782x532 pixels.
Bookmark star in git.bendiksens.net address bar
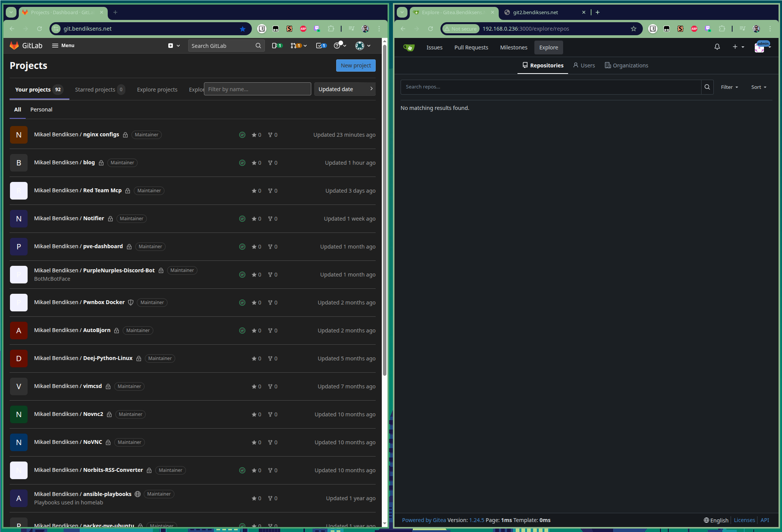click(x=243, y=29)
